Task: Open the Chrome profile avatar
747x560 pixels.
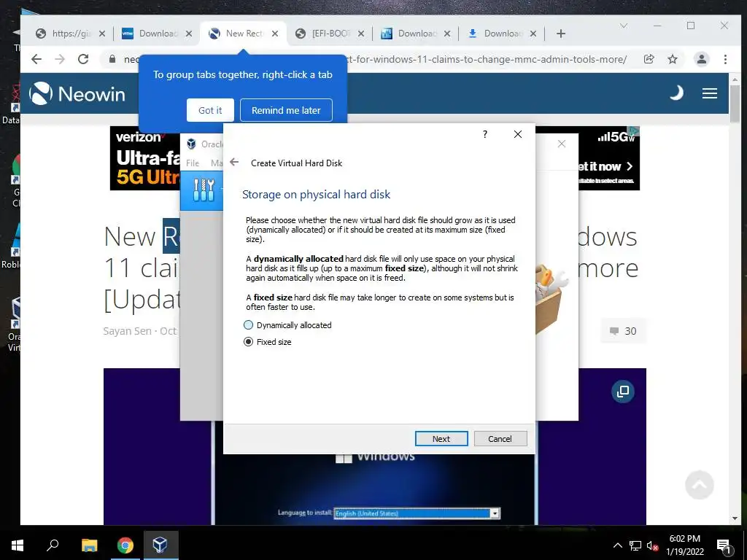Action: pos(702,59)
